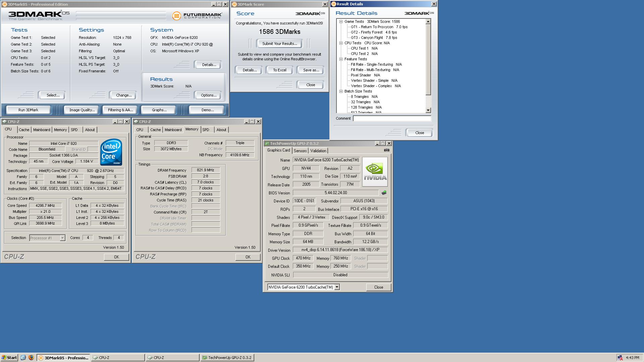Click the Futuremark Corporation logo

point(197,16)
